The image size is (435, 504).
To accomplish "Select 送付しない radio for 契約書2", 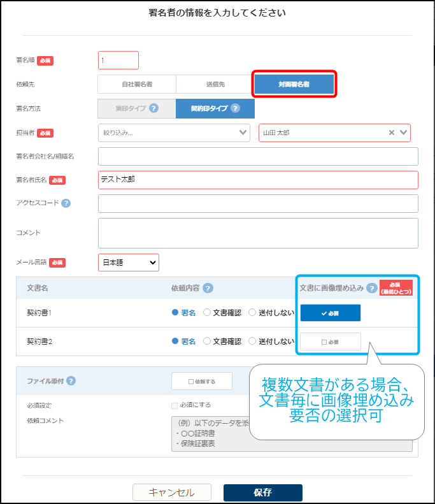I will pos(252,341).
